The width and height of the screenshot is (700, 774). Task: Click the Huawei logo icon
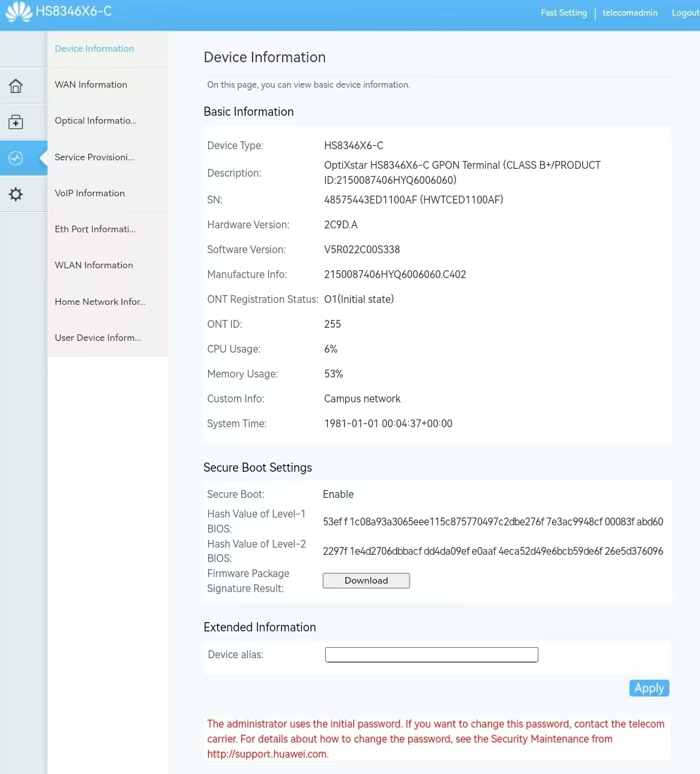pyautogui.click(x=18, y=12)
